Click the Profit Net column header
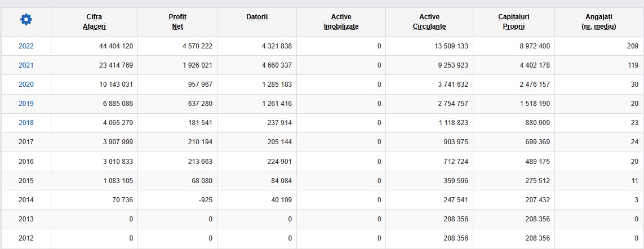Image resolution: width=644 pixels, height=249 pixels. pos(177,21)
